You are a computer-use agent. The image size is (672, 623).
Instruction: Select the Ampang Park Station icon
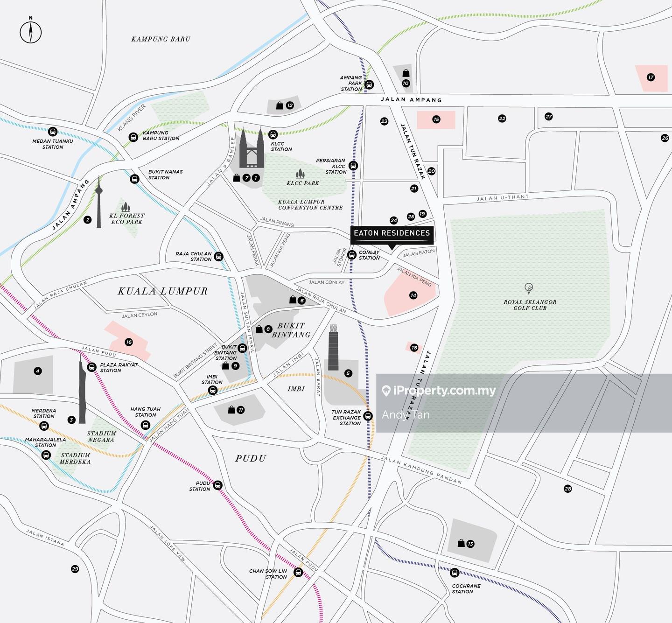(369, 84)
